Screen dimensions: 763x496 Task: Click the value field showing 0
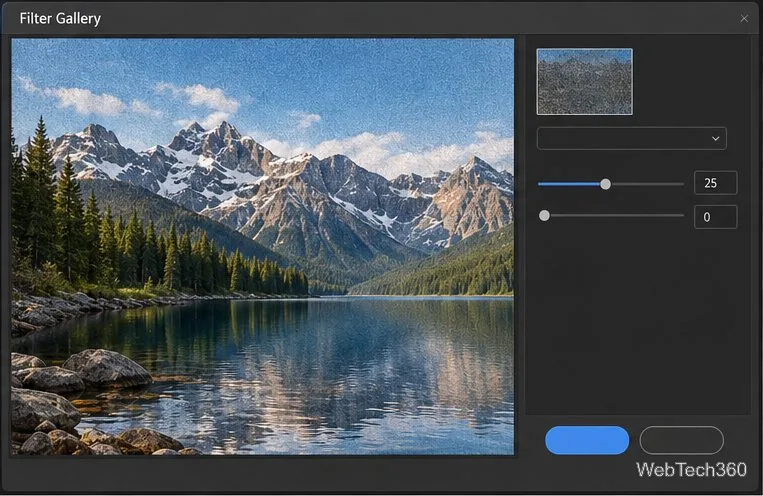tap(715, 217)
